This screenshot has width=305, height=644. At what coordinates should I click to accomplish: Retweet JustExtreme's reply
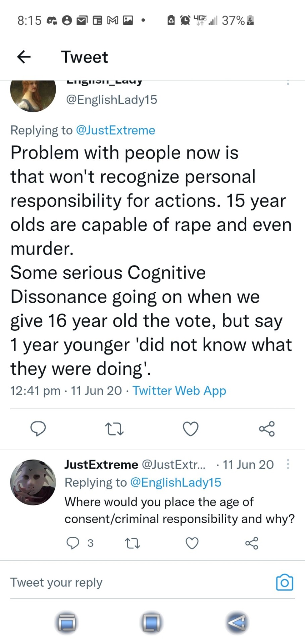(132, 543)
